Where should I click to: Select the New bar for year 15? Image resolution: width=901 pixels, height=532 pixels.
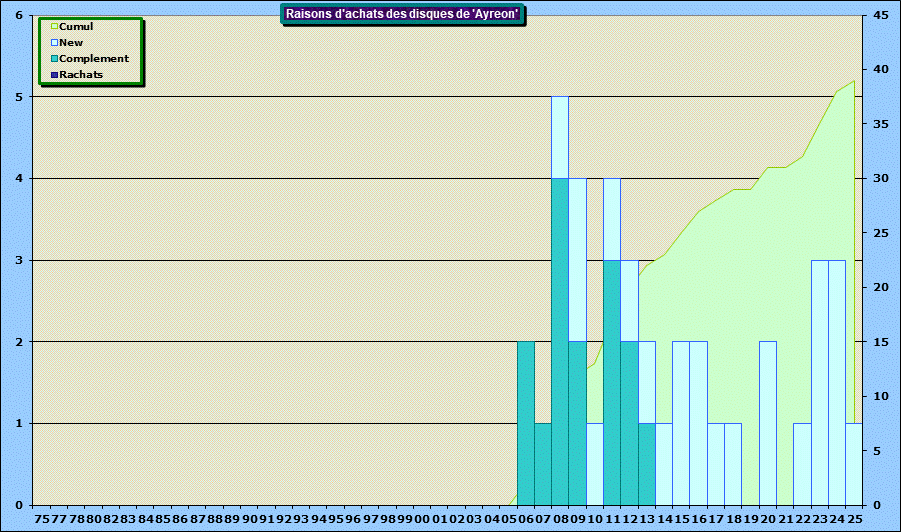[x=681, y=422]
